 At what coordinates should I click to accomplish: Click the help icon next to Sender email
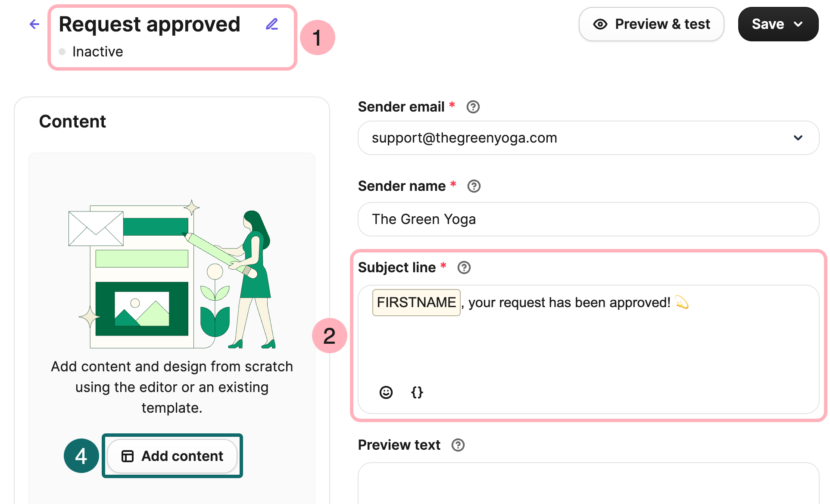click(x=473, y=107)
